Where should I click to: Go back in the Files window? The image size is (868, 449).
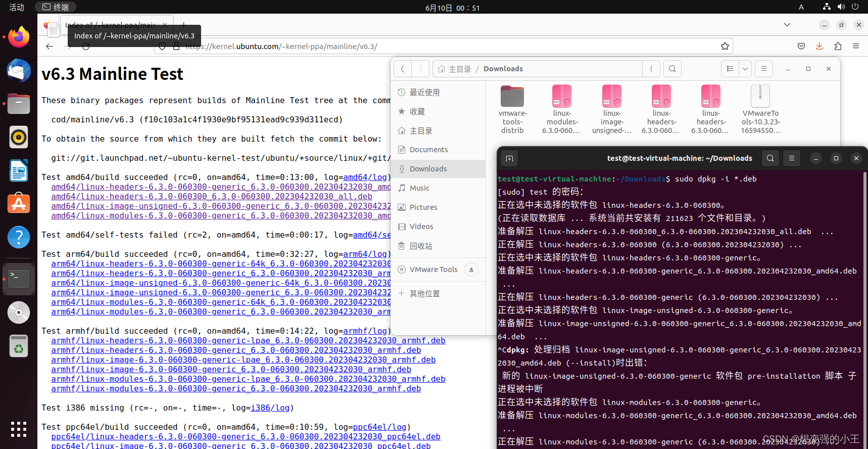[x=403, y=69]
